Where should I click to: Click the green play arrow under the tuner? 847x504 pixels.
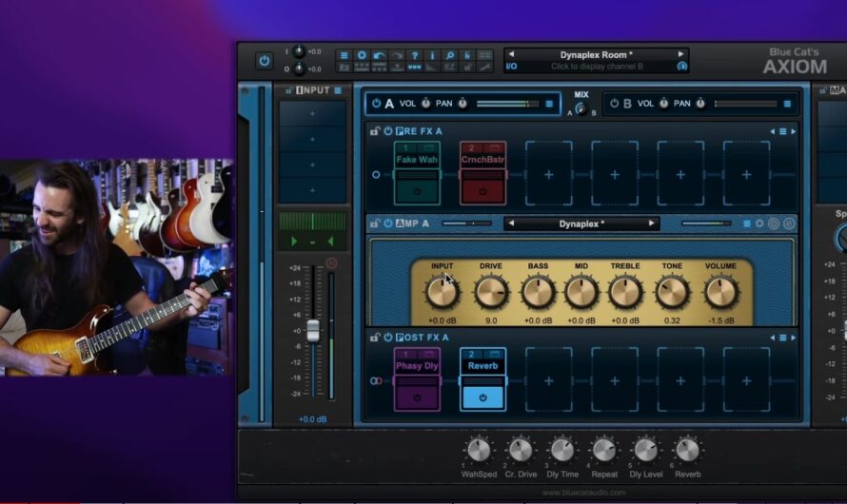pyautogui.click(x=294, y=242)
